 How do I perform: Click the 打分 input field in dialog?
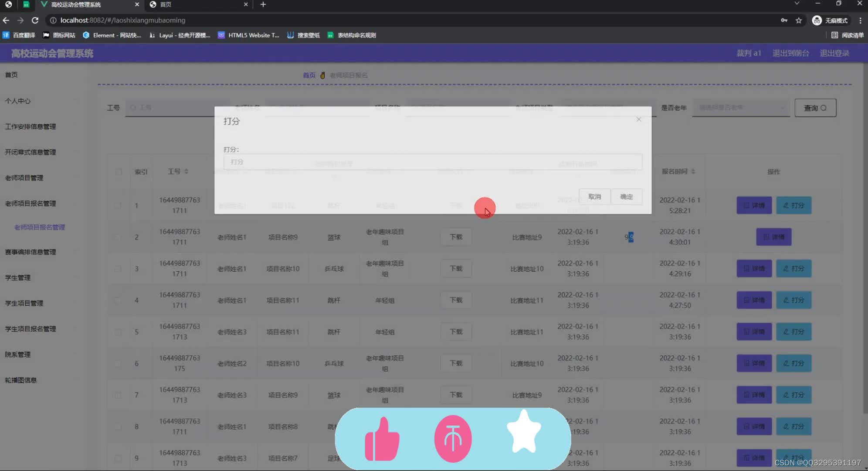tap(432, 162)
